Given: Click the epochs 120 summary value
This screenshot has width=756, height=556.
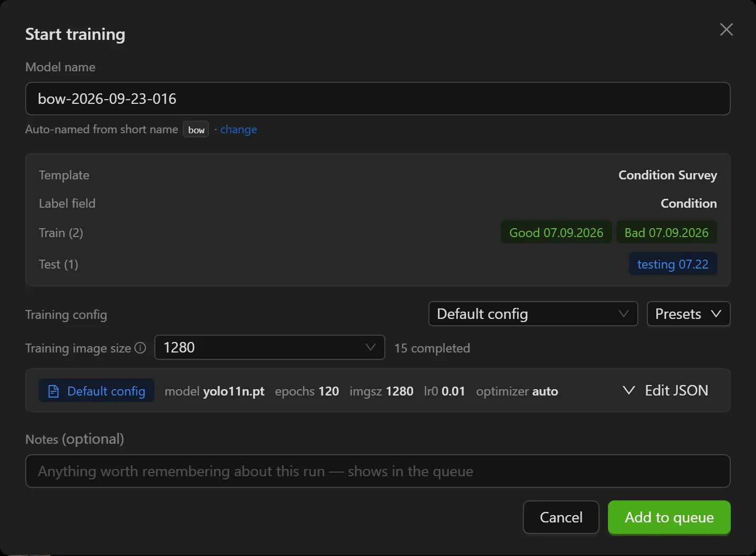Looking at the screenshot, I should 307,391.
